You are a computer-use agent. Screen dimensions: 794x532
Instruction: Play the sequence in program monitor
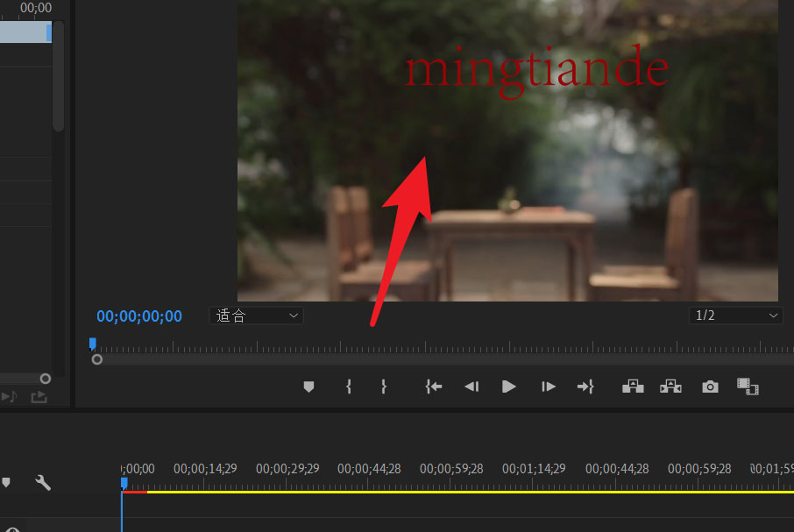click(508, 387)
